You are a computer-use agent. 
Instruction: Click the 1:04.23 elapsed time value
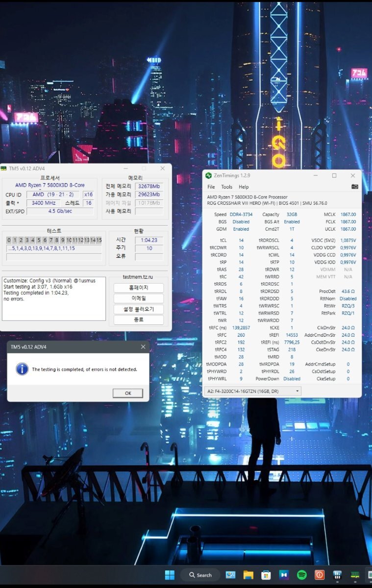(149, 240)
